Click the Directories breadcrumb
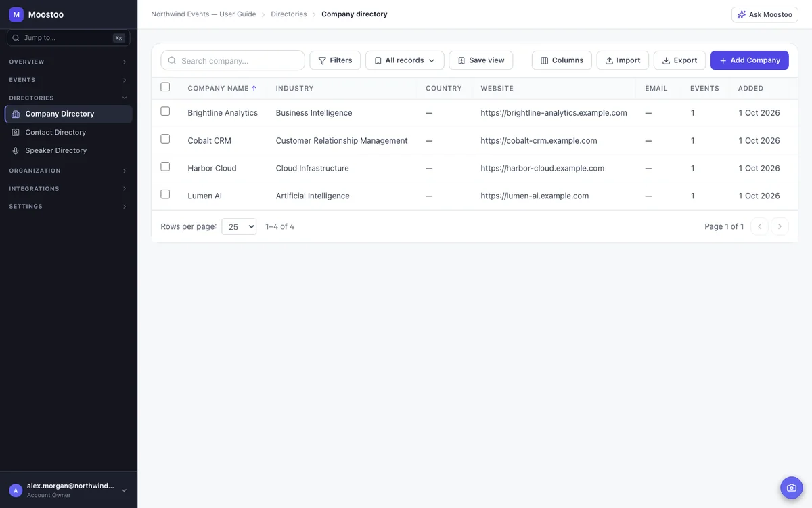The width and height of the screenshot is (812, 508). [289, 14]
